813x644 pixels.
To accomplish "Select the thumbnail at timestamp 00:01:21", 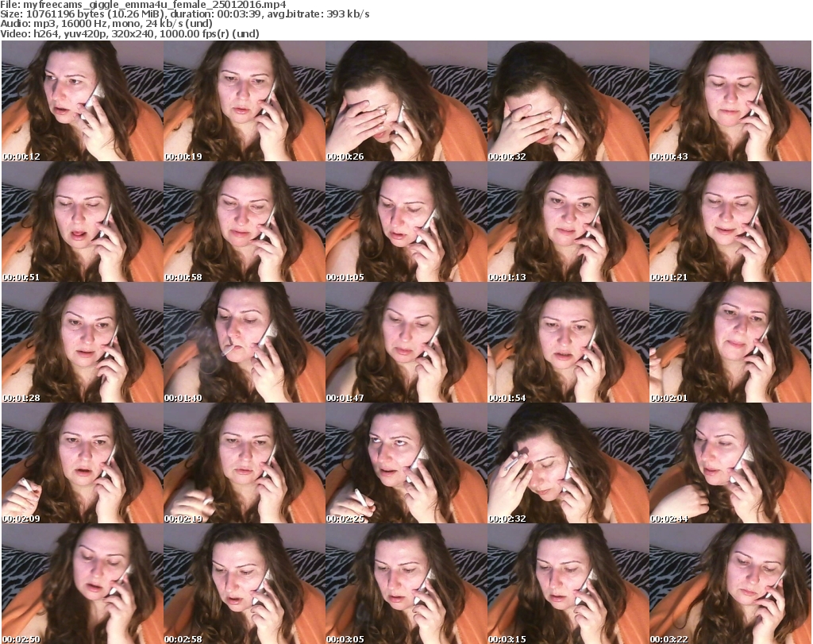I will 730,222.
